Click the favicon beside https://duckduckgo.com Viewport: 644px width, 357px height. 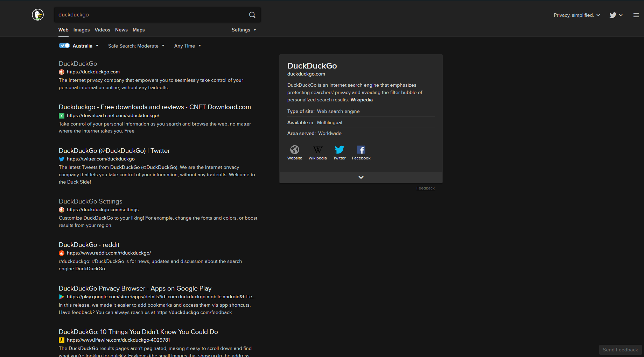(x=62, y=72)
